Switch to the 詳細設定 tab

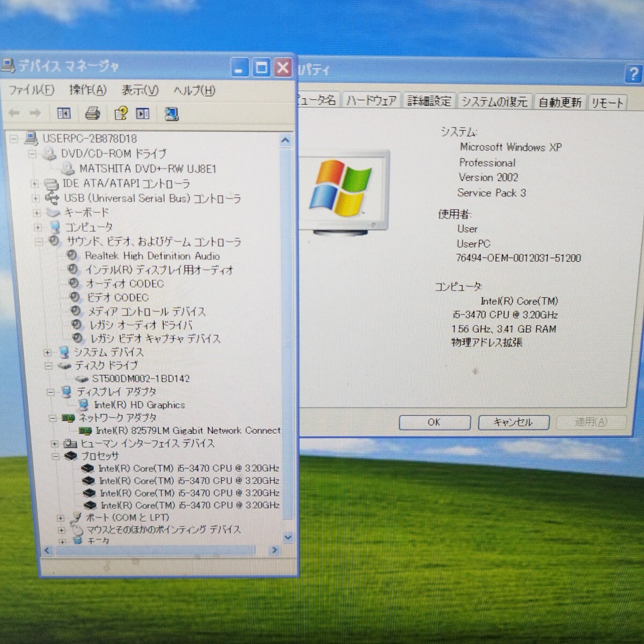429,101
